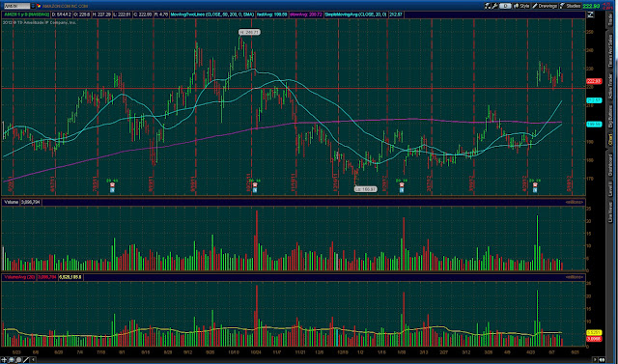Image resolution: width=618 pixels, height=364 pixels.
Task: Click the scroll-right arrow at bottom right
Action: pyautogui.click(x=596, y=359)
